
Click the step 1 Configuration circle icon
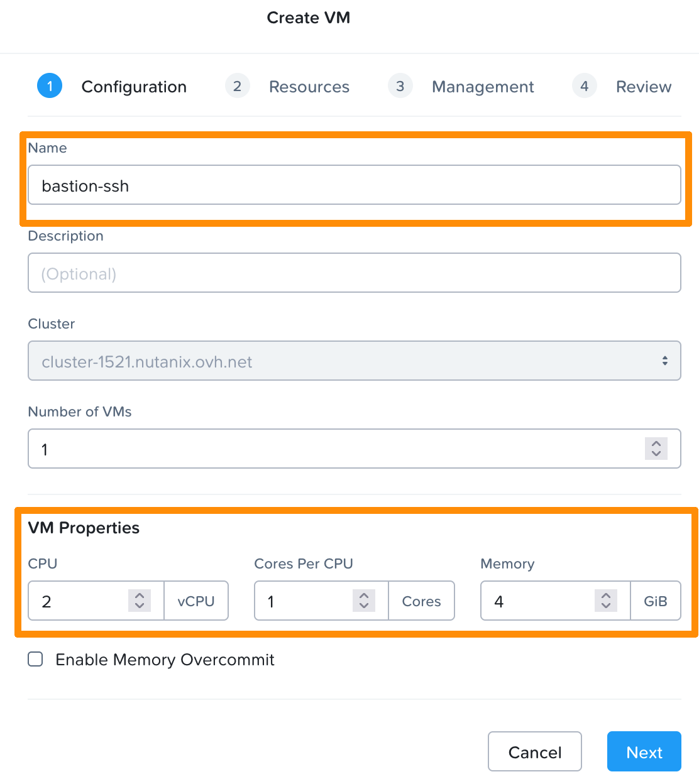click(x=50, y=86)
